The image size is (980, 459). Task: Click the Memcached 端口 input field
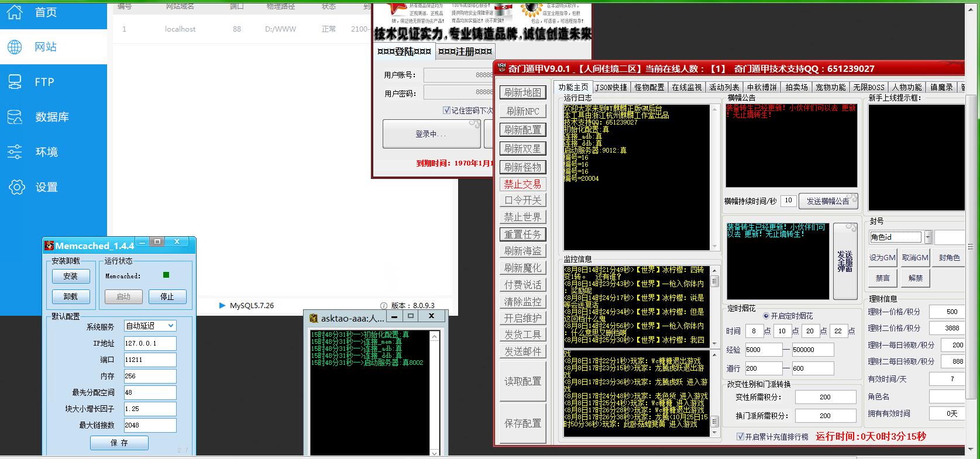[x=149, y=360]
